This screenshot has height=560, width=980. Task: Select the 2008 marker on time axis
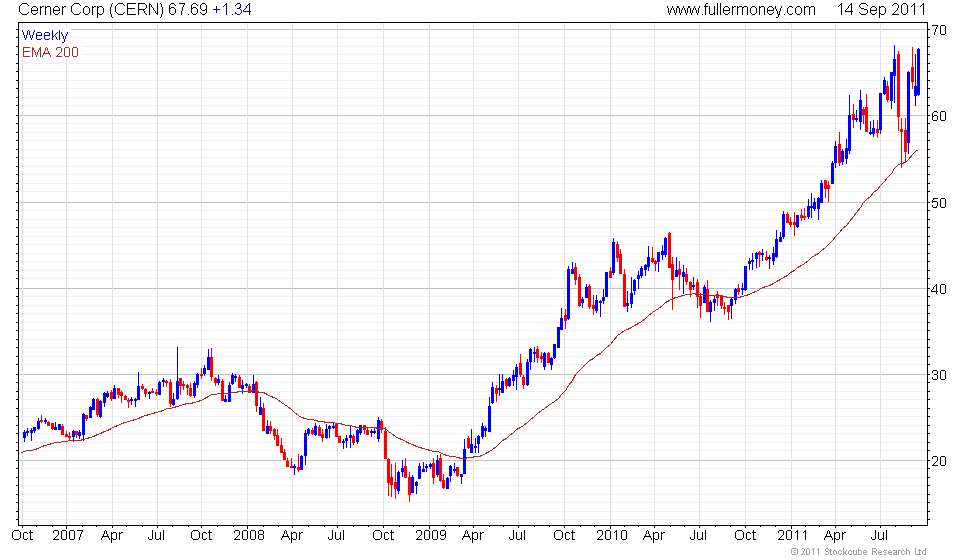247,535
